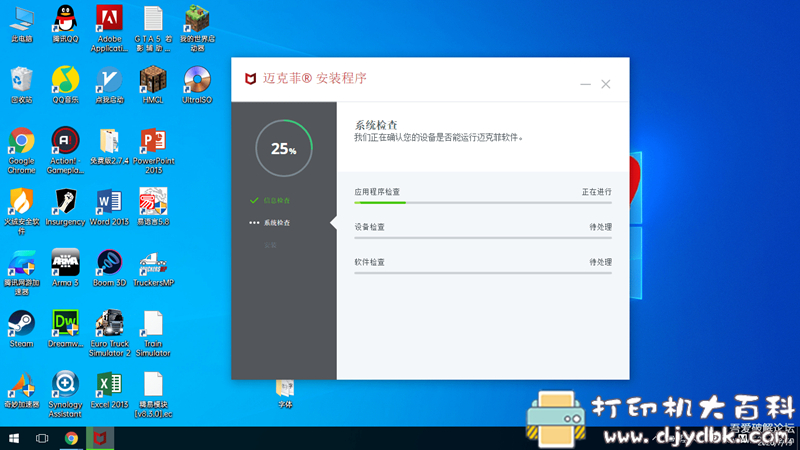Screen dimensions: 800x450
Task: Select the Boom 3D shortcut
Action: [109, 267]
